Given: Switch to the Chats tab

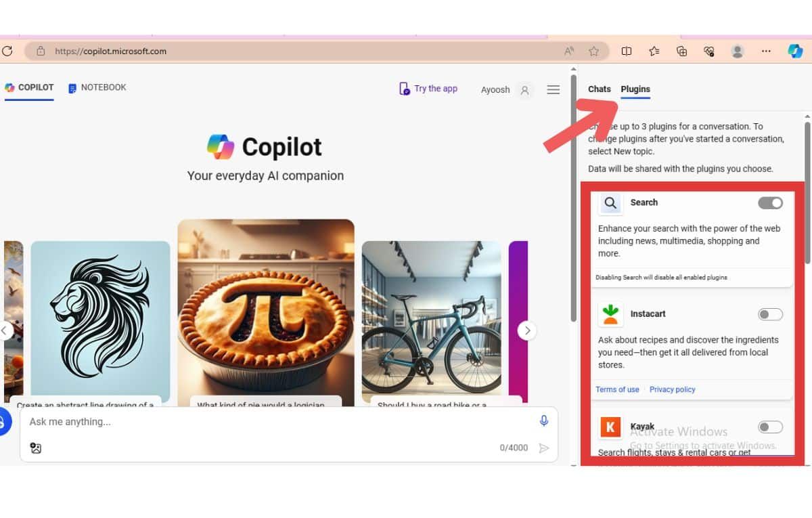Looking at the screenshot, I should (599, 89).
